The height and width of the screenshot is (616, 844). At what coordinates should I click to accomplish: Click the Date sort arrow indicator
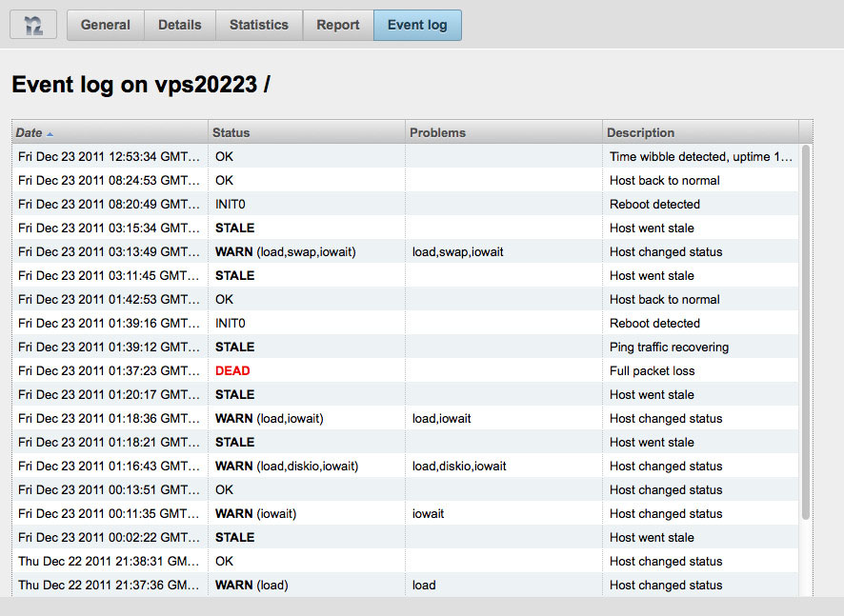click(50, 134)
